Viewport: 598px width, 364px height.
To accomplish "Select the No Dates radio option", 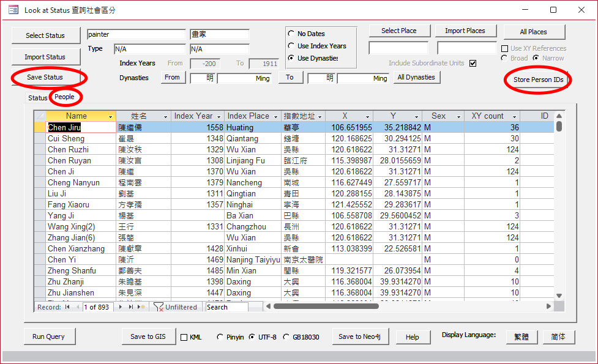I will pyautogui.click(x=291, y=34).
